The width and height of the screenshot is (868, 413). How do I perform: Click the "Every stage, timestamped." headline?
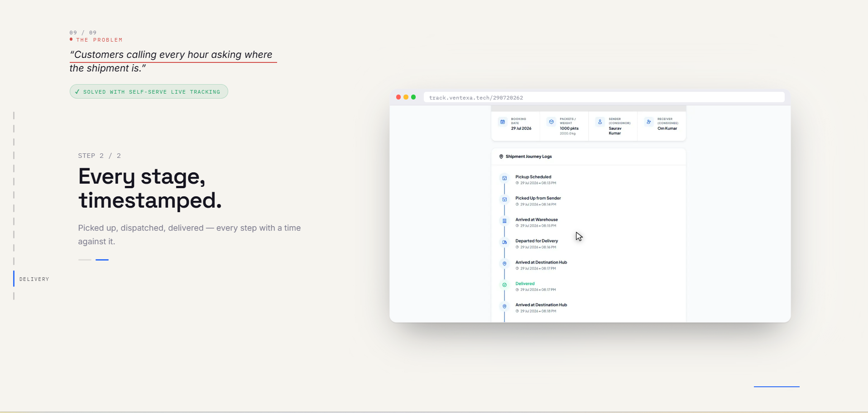(x=150, y=188)
